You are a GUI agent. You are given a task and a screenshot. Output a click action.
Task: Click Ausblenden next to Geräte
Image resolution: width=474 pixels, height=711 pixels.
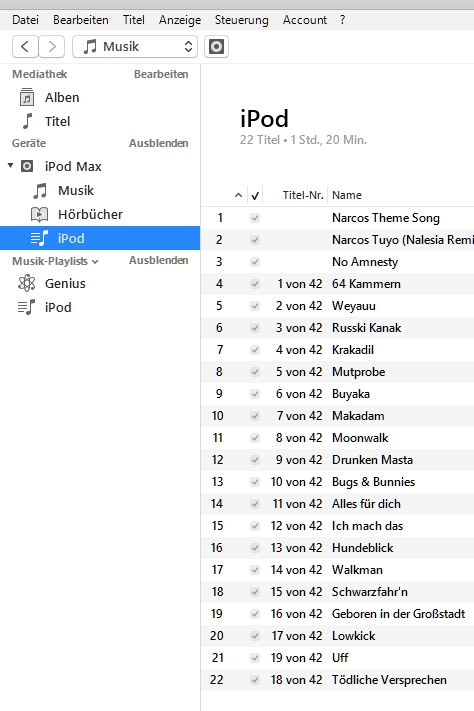click(x=158, y=143)
